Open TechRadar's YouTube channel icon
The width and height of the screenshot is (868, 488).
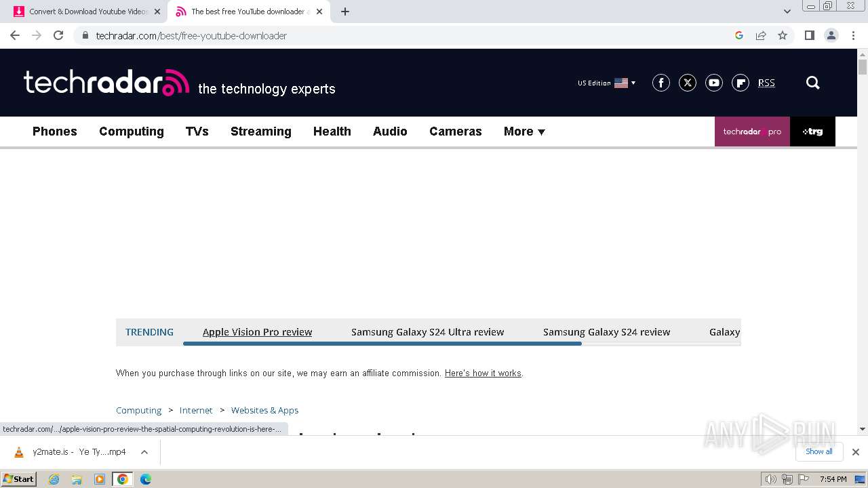coord(714,83)
